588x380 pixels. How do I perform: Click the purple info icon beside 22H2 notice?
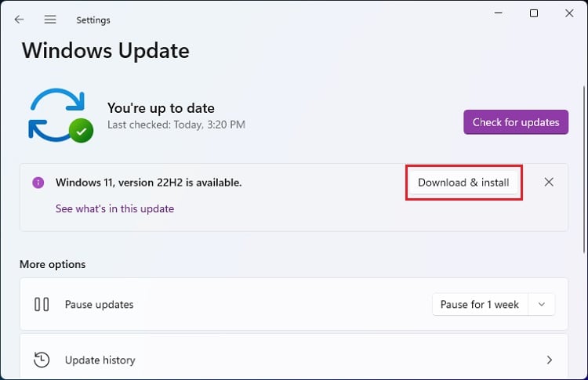pos(38,183)
